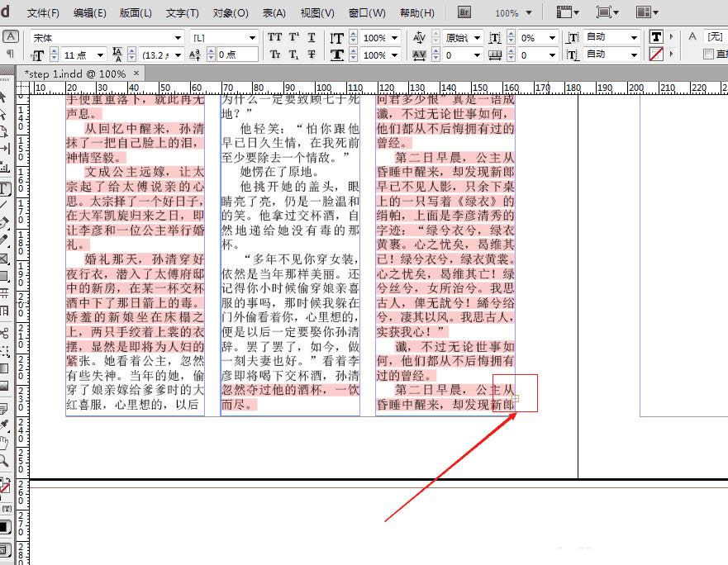Toggle underline on selected text
Screen dimensions: 728x565
[x=310, y=37]
